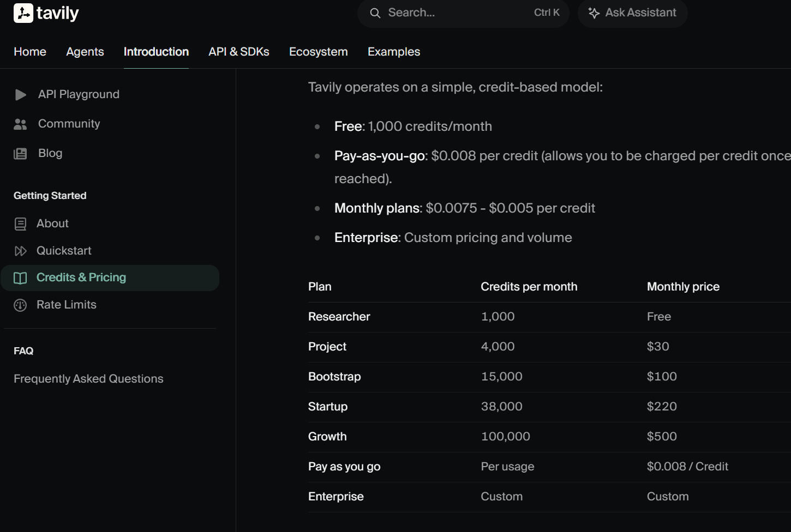Screen dimensions: 791x532
Task: Open the API & SDKs tab
Action: tap(239, 52)
